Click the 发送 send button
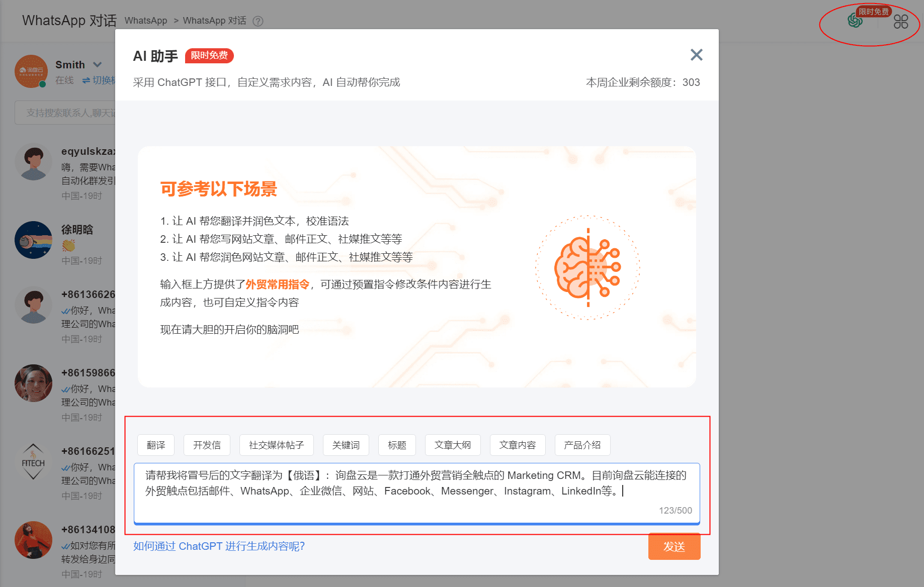This screenshot has height=587, width=924. click(x=674, y=546)
